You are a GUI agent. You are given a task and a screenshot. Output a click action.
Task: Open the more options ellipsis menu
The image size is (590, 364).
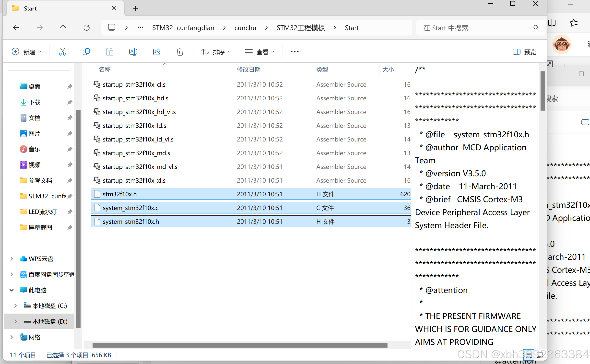pos(295,52)
